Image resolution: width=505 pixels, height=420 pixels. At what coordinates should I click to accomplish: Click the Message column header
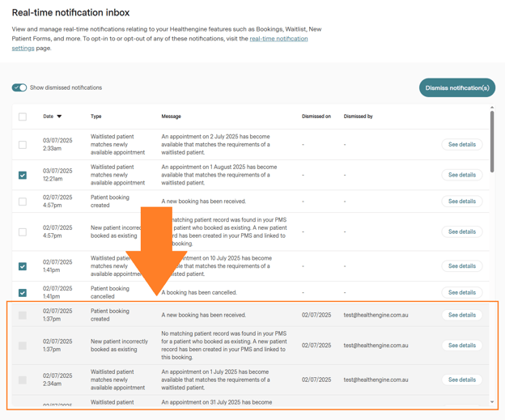pyautogui.click(x=171, y=117)
